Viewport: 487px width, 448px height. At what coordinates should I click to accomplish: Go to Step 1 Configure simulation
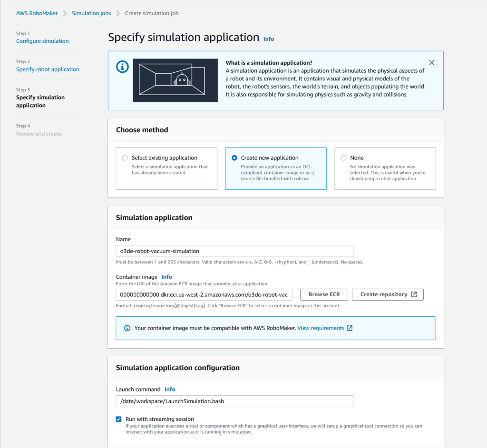click(42, 41)
